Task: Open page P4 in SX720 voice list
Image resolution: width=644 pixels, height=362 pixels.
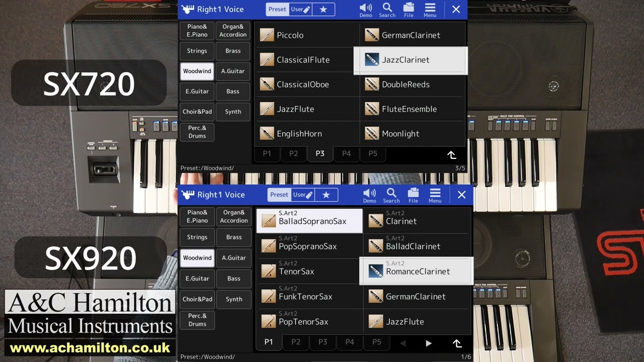Action: tap(346, 153)
